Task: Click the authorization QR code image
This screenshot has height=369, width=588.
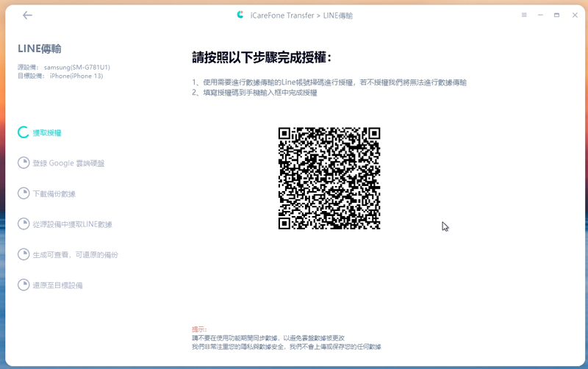Action: click(x=329, y=178)
